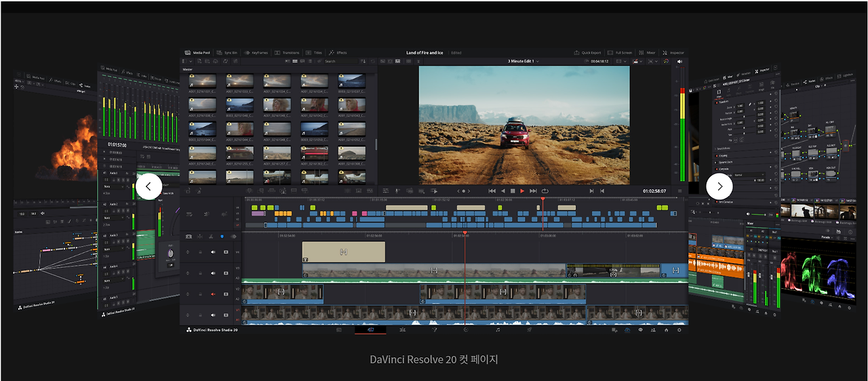Viewport: 868px width, 381px height.
Task: Open the Transitions panel
Action: (288, 52)
